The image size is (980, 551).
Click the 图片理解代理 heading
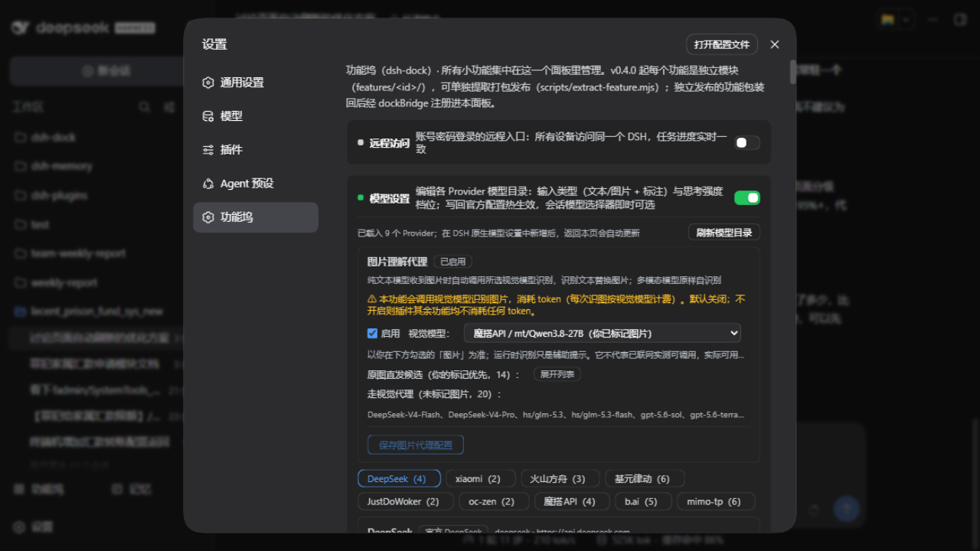(397, 262)
